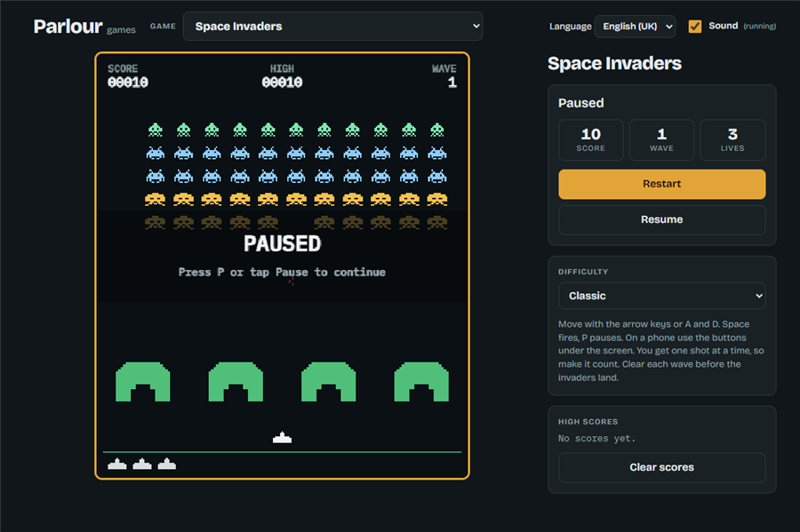Click the PAUSED overlay heading
The width and height of the screenshot is (800, 532).
pos(282,243)
